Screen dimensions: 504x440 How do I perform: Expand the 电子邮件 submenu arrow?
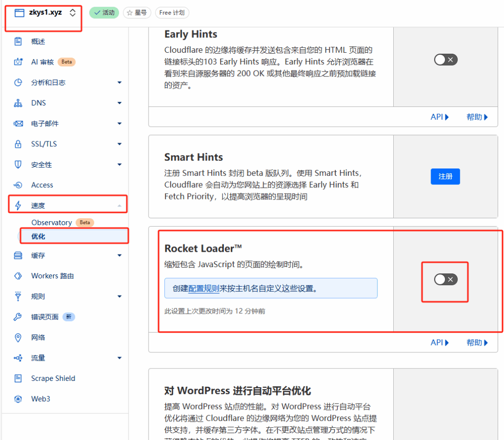120,124
